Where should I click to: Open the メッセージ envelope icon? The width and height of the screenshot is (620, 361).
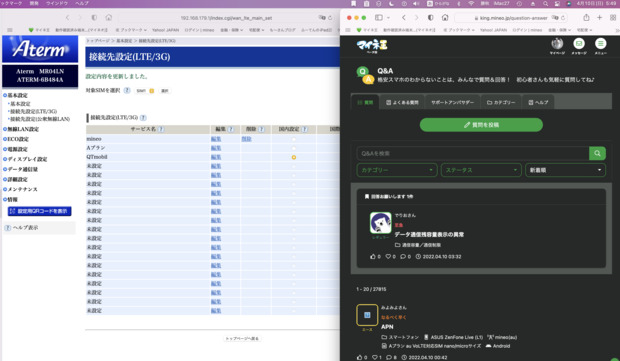[579, 43]
